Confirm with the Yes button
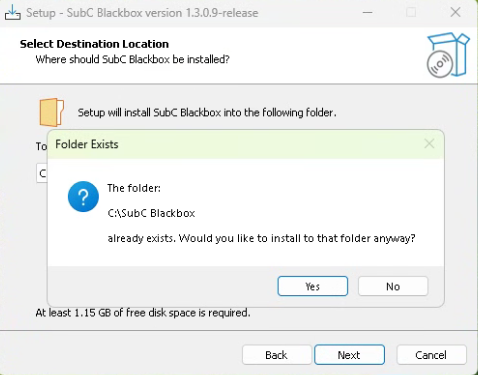Viewport: 478px width, 375px height. (x=313, y=286)
